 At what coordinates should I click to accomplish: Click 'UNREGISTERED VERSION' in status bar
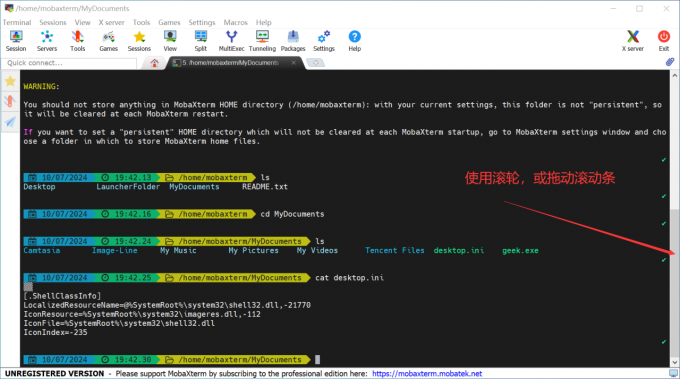coord(55,373)
